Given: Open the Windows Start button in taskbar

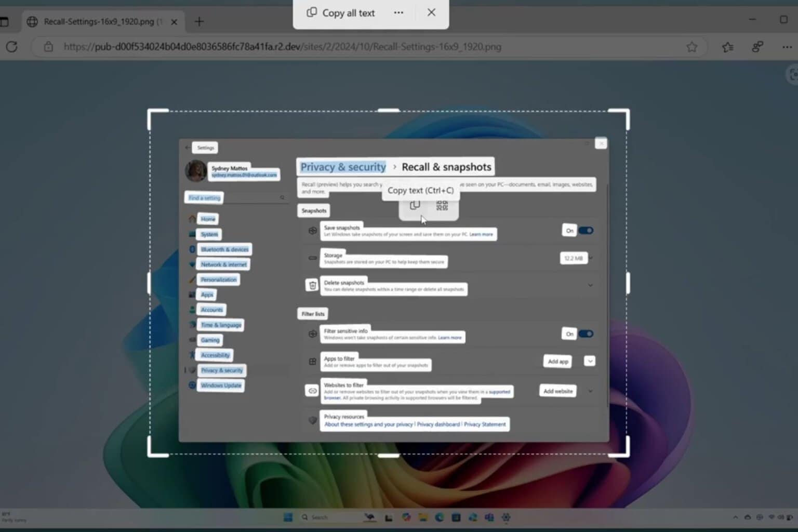Looking at the screenshot, I should click(288, 517).
